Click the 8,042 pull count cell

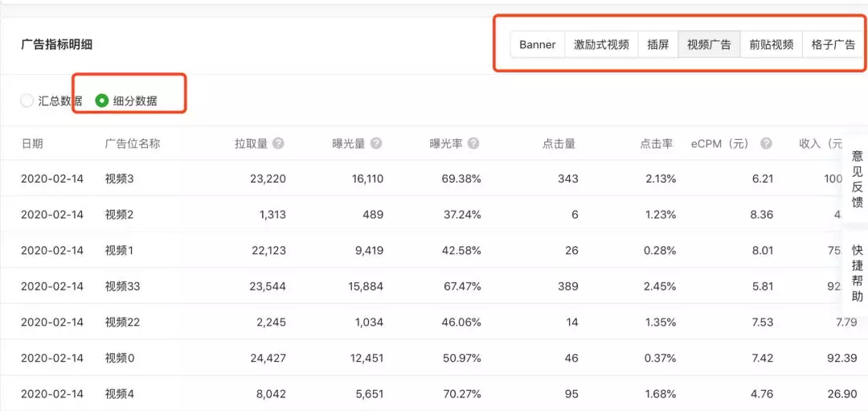click(272, 394)
